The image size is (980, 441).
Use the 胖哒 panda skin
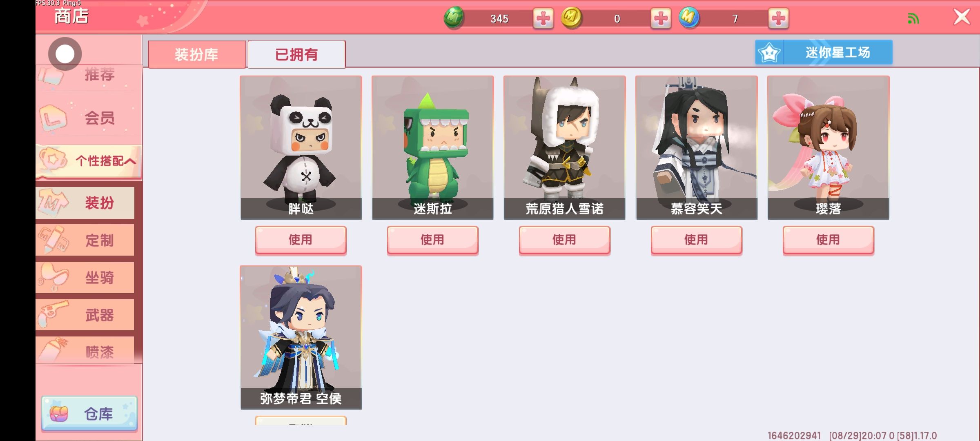[x=301, y=240]
